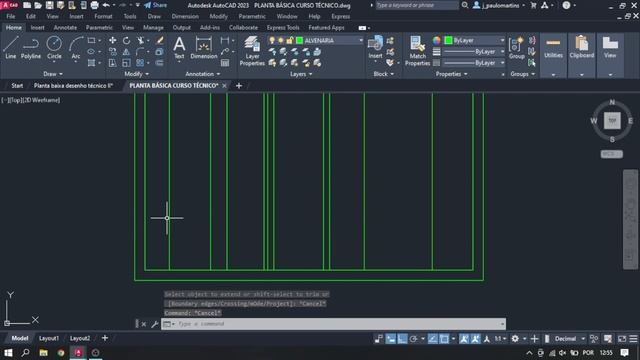Screen dimensions: 640x360
Task: Switch to the Annotate ribbon tab
Action: click(x=65, y=27)
